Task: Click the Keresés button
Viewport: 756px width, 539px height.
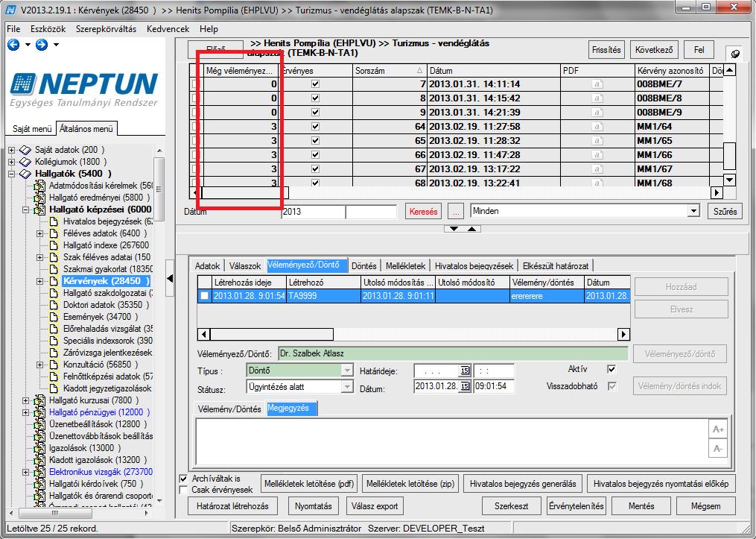Action: coord(423,212)
